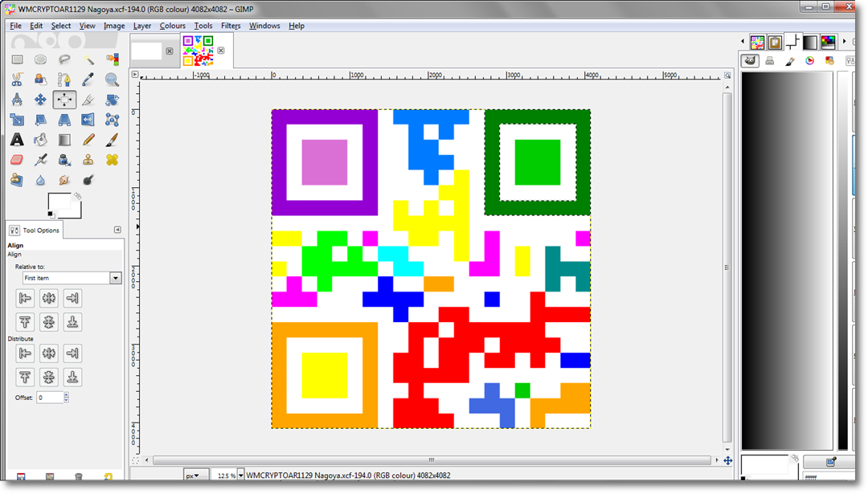868x494 pixels.
Task: Select the Airbrush tool
Action: (40, 160)
